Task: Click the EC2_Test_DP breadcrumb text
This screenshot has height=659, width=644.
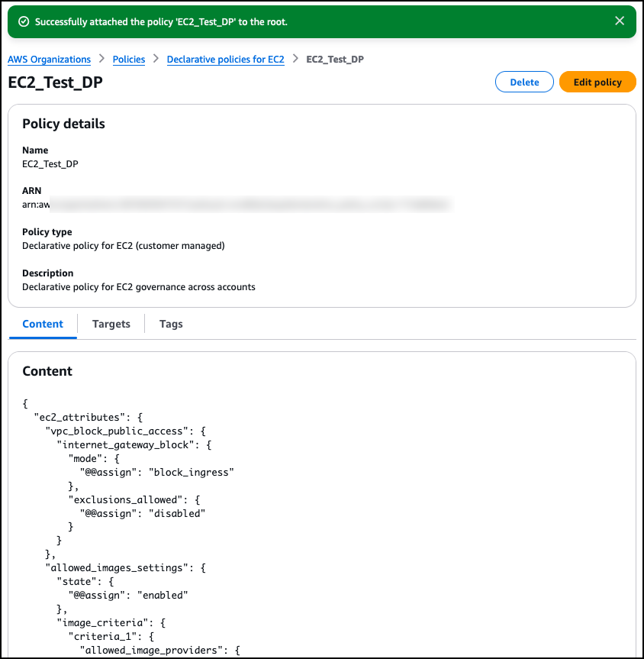Action: tap(335, 60)
